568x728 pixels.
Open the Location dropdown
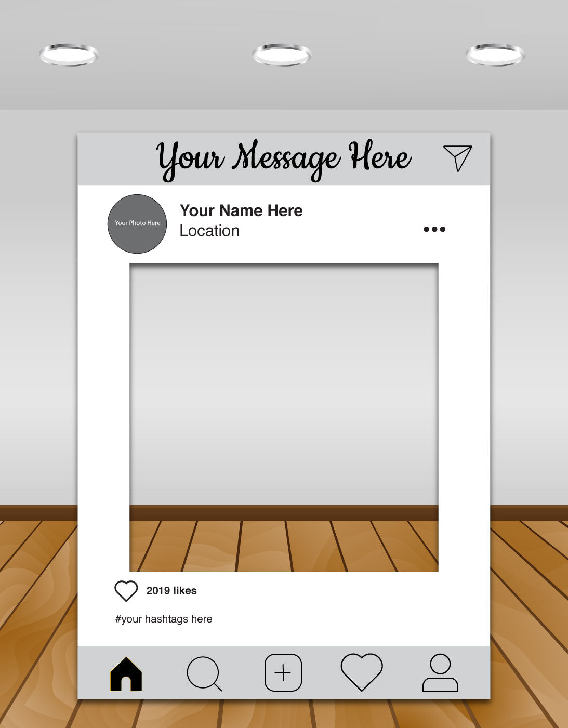[209, 230]
